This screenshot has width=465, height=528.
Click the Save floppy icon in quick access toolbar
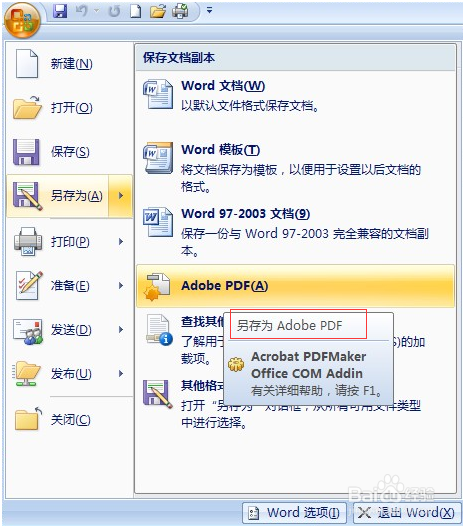pyautogui.click(x=61, y=11)
